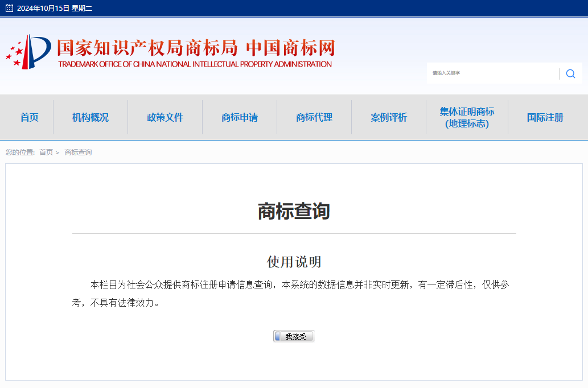Image resolution: width=588 pixels, height=388 pixels.
Task: Click the 我接受 accept button
Action: click(x=294, y=336)
